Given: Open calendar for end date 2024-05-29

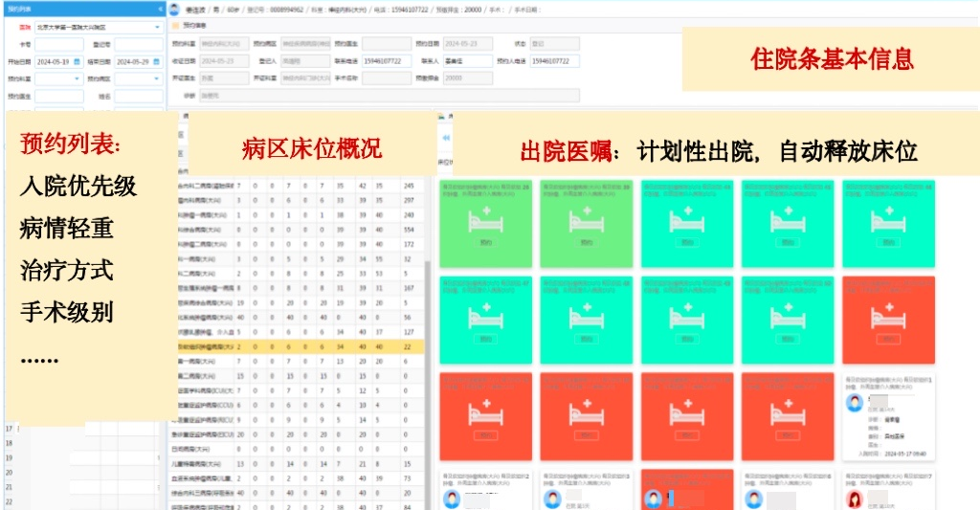Looking at the screenshot, I should 157,62.
